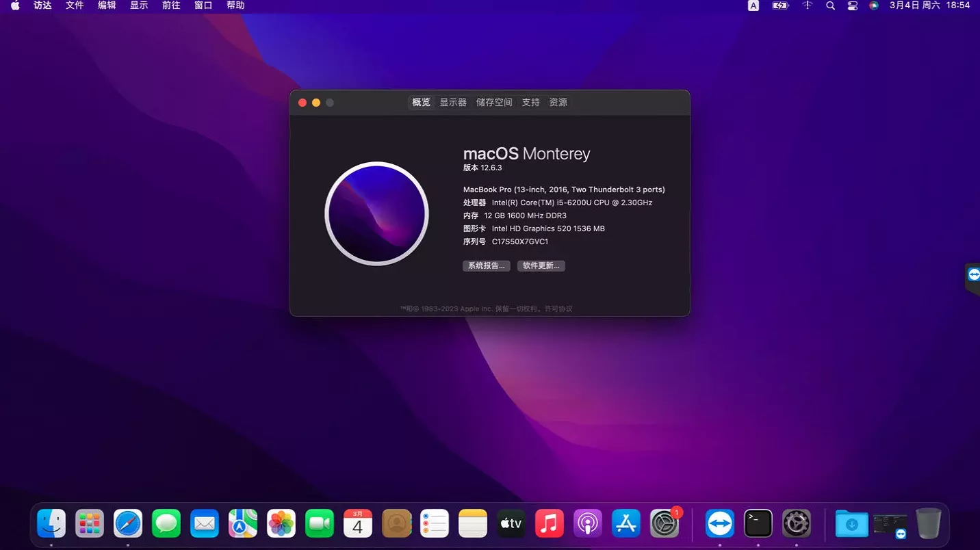Open the Podcasts app from the Dock
The width and height of the screenshot is (980, 550).
(588, 523)
